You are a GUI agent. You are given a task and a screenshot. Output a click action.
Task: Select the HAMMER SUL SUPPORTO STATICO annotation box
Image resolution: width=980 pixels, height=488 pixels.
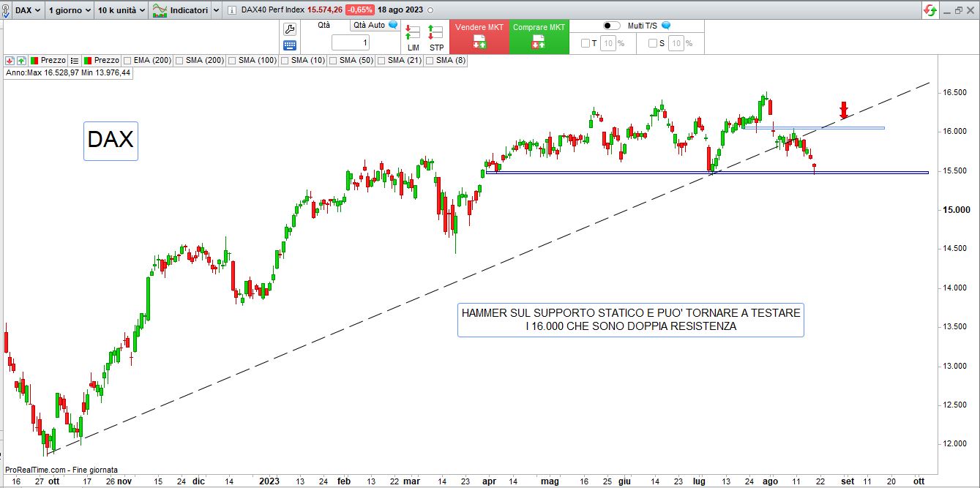631,320
